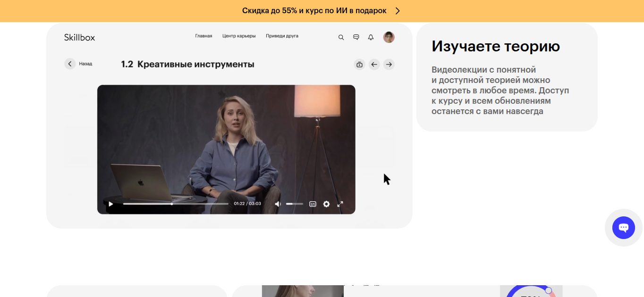
Task: Click the Назад back chevron button
Action: click(70, 64)
